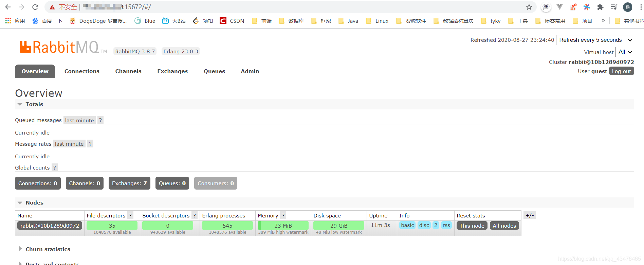This screenshot has height=265, width=644.
Task: Click the Memory 23 MiB usage bar
Action: (x=283, y=226)
